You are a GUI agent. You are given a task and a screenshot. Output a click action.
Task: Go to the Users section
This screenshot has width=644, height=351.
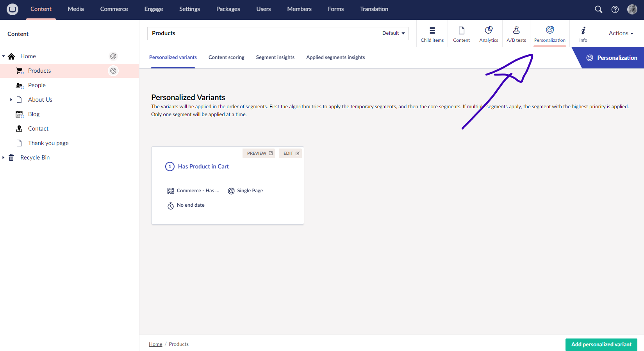tap(264, 9)
